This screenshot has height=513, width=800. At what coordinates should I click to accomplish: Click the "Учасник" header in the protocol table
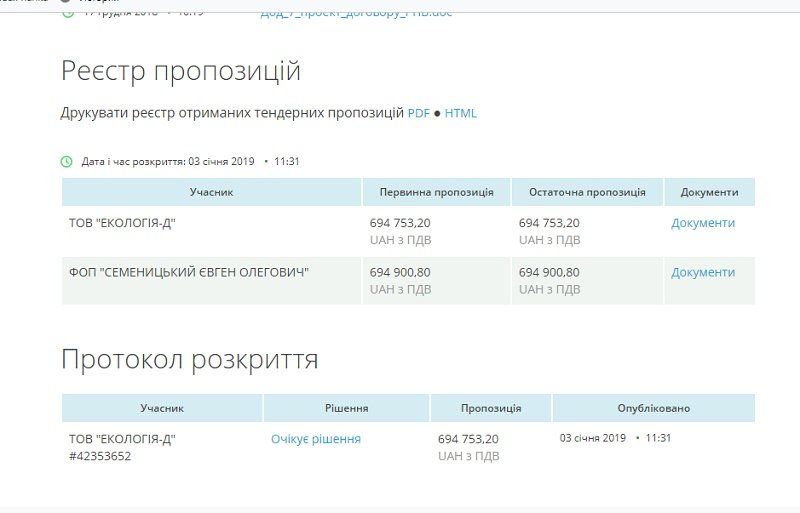click(x=162, y=408)
